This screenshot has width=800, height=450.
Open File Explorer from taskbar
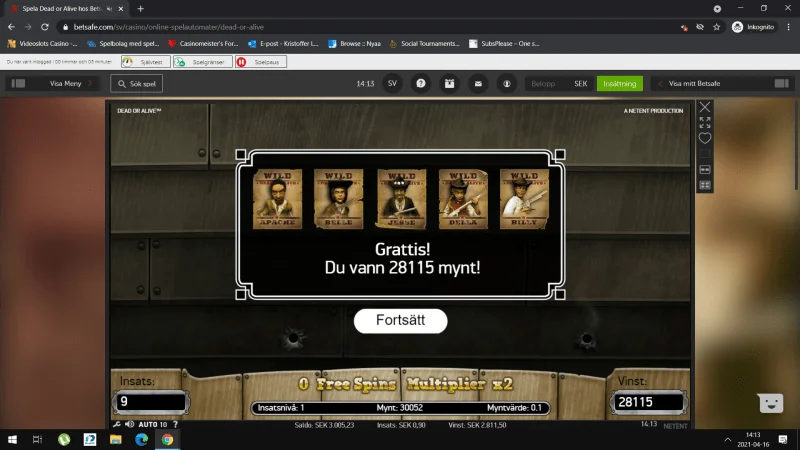coord(116,439)
